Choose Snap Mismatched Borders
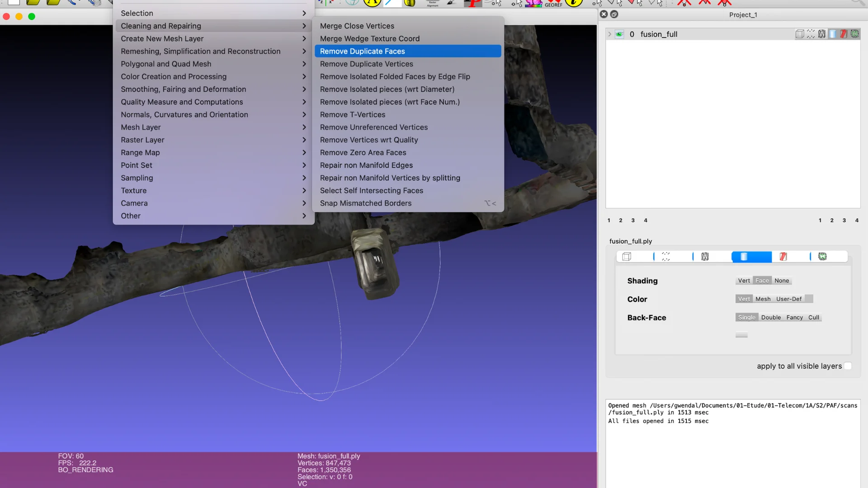The height and width of the screenshot is (488, 868). [408, 203]
